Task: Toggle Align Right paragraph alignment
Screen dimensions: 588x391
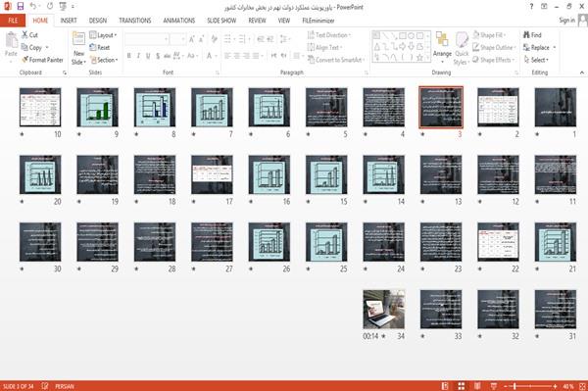Action: (x=246, y=56)
